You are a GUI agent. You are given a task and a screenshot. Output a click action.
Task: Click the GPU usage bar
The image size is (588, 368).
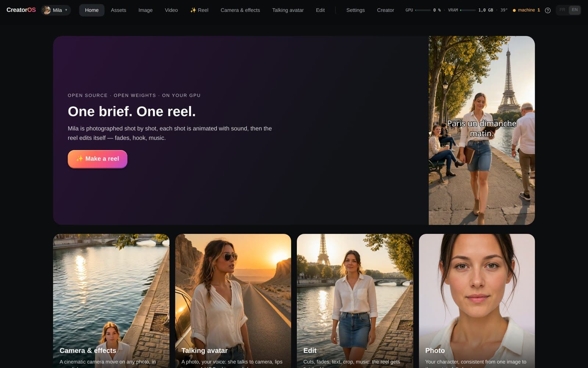(423, 10)
